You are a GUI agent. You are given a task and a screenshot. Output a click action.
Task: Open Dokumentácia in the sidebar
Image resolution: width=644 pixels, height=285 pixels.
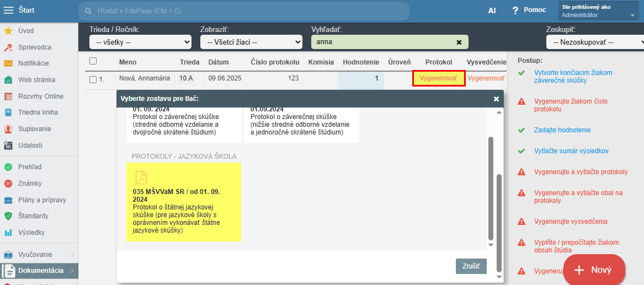pyautogui.click(x=40, y=271)
